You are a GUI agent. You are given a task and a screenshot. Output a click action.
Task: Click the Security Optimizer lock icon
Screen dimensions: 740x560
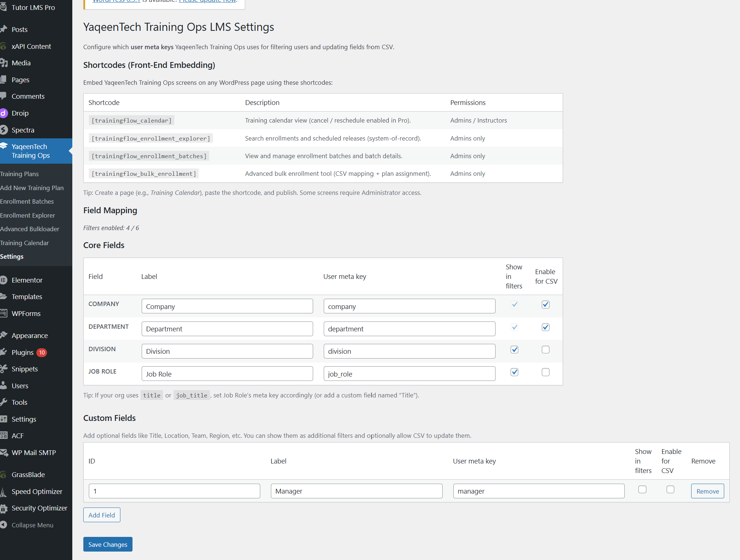click(4, 508)
